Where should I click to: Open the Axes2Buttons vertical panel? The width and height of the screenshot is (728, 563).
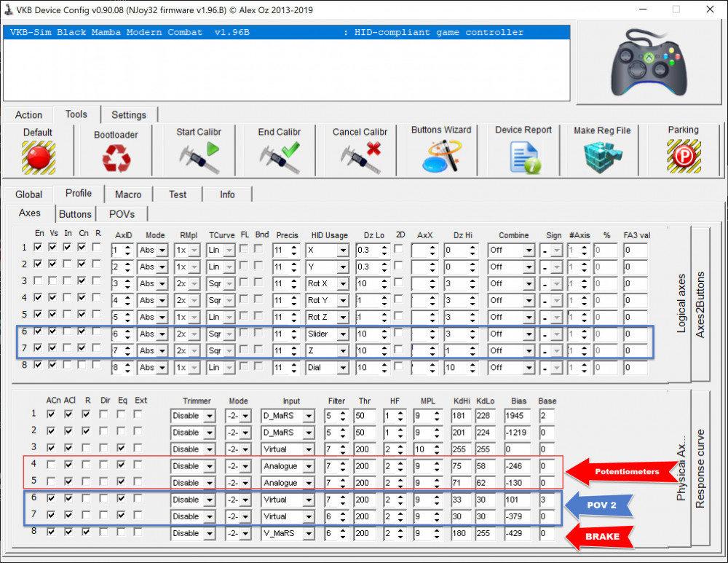701,304
